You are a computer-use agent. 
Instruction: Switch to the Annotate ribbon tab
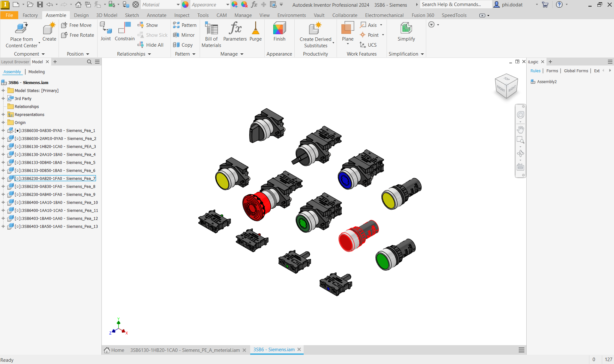tap(156, 15)
